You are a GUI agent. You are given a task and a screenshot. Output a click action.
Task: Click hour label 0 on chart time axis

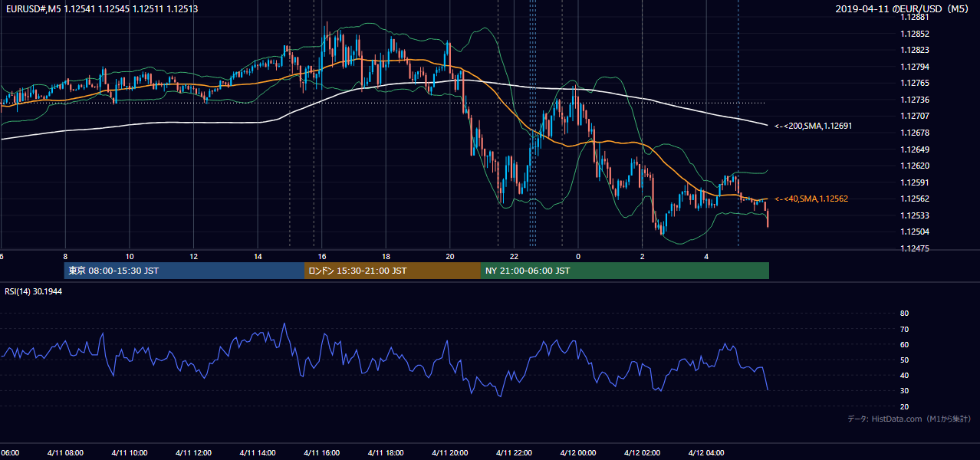point(578,256)
